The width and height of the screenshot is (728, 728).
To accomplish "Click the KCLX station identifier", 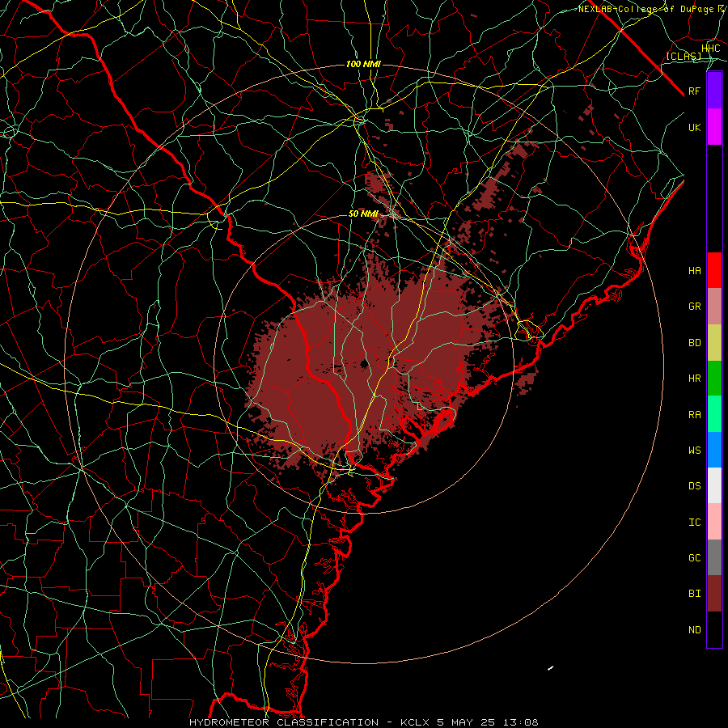I will 415,722.
